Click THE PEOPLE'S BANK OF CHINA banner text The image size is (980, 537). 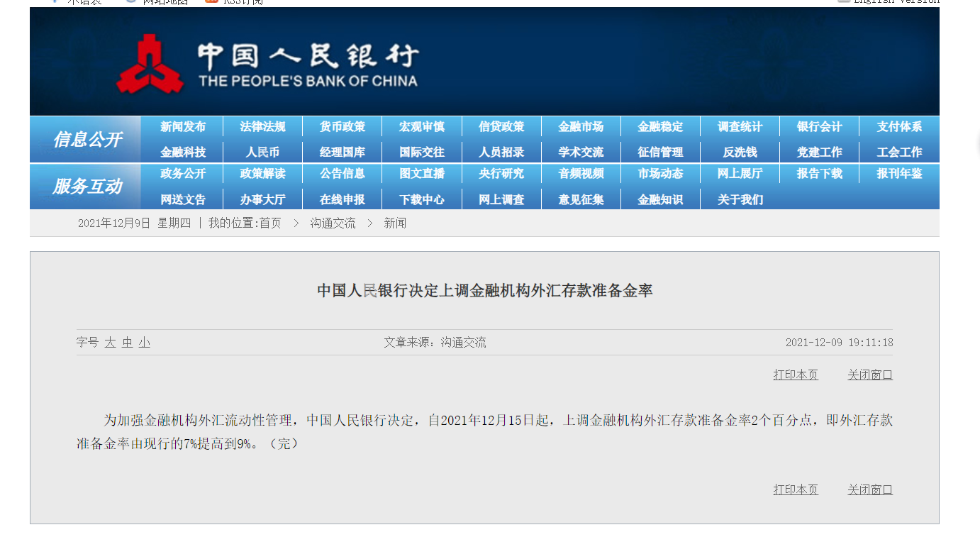(x=308, y=81)
